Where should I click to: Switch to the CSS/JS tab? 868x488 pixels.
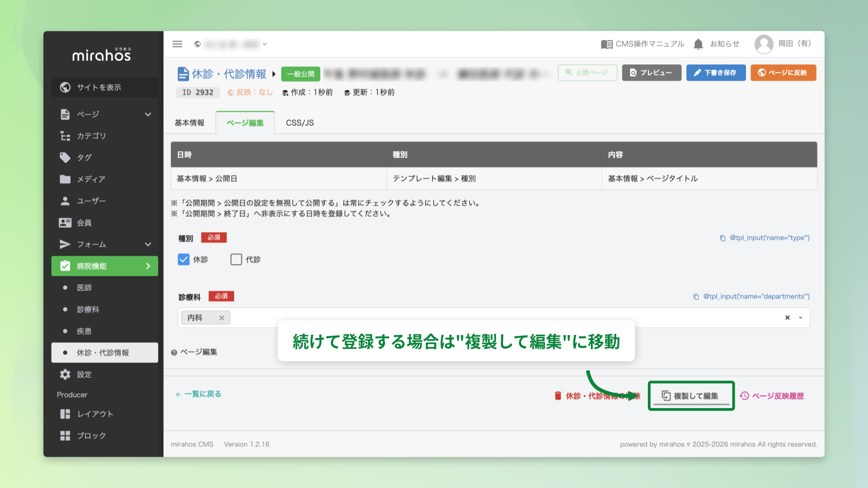pyautogui.click(x=300, y=123)
